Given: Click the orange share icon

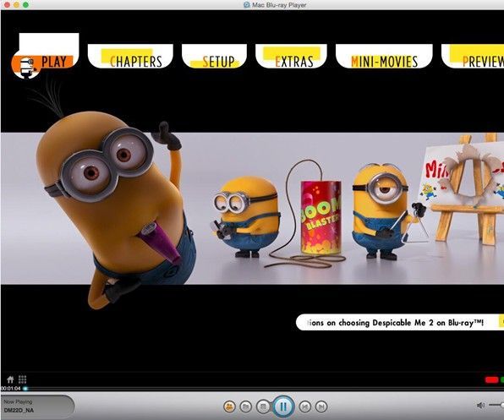Looking at the screenshot, I should tap(229, 406).
